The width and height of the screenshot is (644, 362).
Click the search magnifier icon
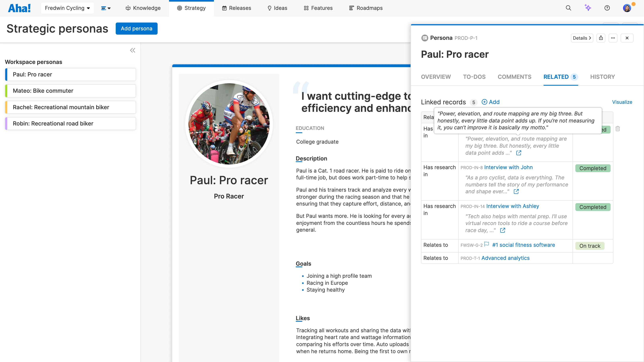click(568, 8)
